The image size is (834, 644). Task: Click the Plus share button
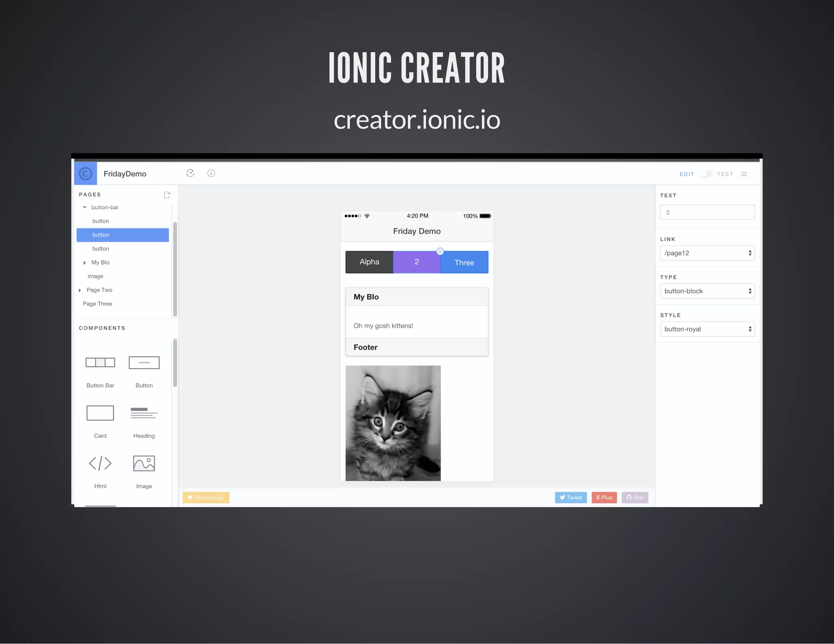pos(604,498)
